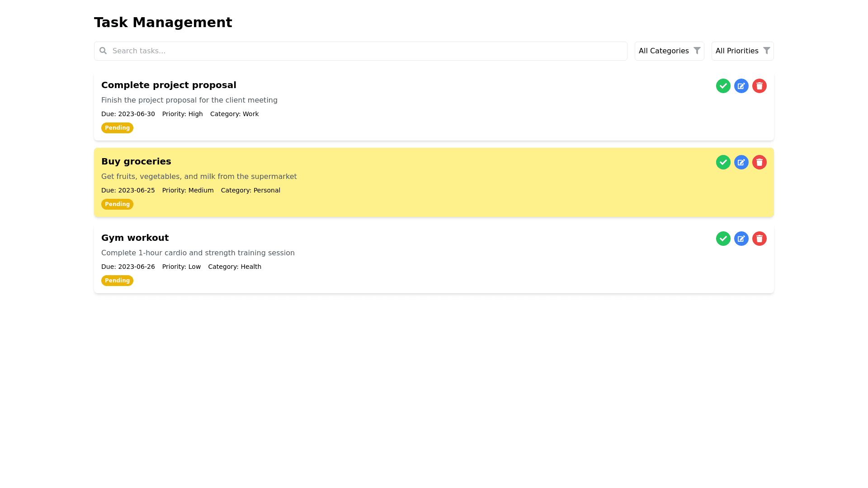Edit the Gym workout task
The height and width of the screenshot is (488, 868).
[x=741, y=239]
